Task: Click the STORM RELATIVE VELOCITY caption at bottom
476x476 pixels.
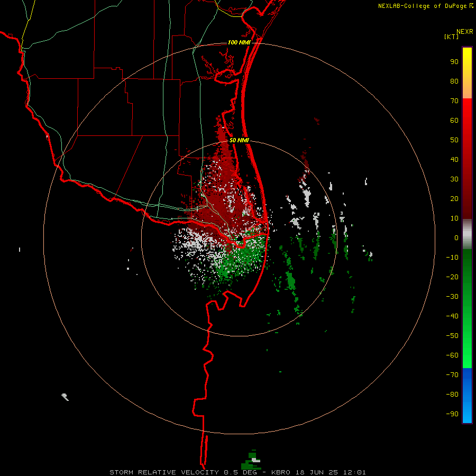Action: tap(237, 472)
